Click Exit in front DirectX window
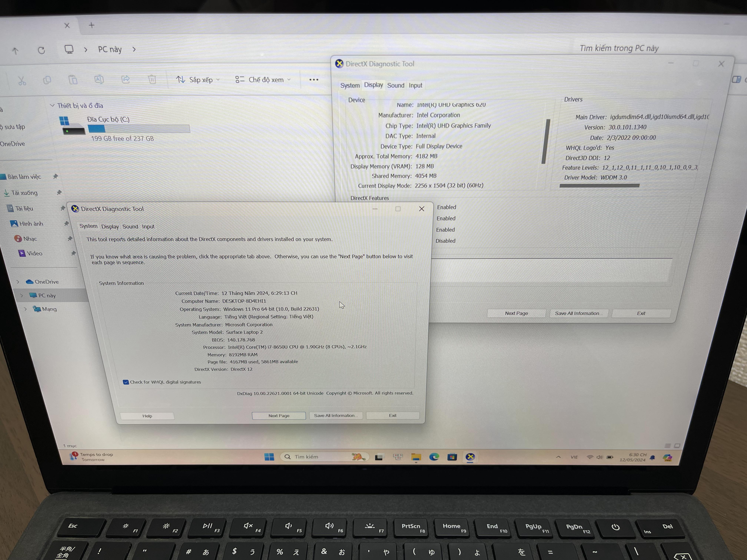 (x=393, y=415)
